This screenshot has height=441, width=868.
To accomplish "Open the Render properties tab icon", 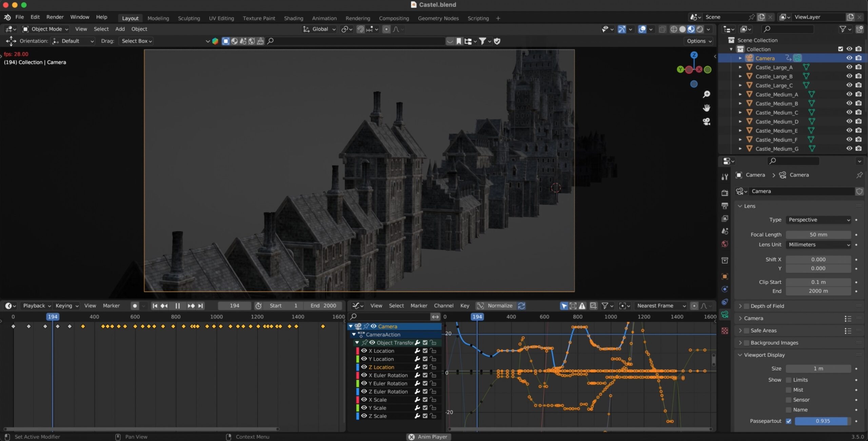I will [725, 193].
